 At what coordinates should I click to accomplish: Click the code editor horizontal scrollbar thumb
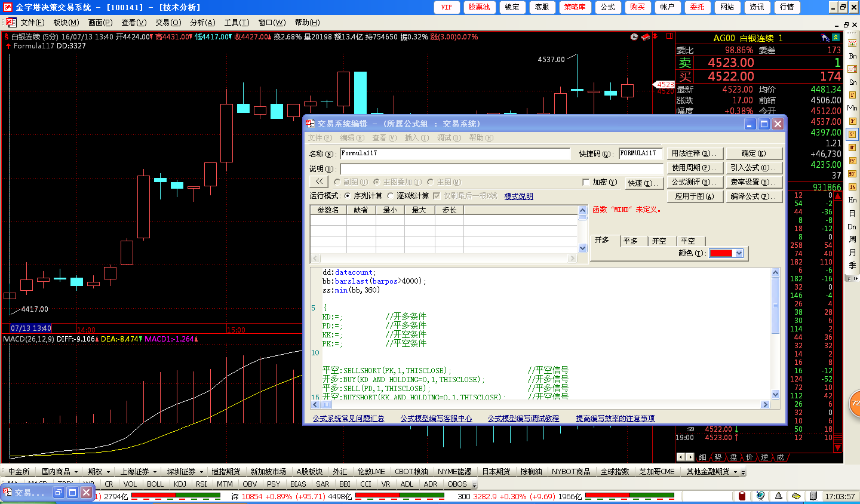pos(326,405)
